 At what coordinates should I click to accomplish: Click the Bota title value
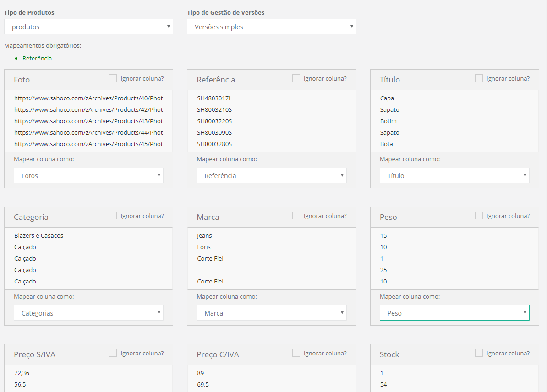[386, 144]
